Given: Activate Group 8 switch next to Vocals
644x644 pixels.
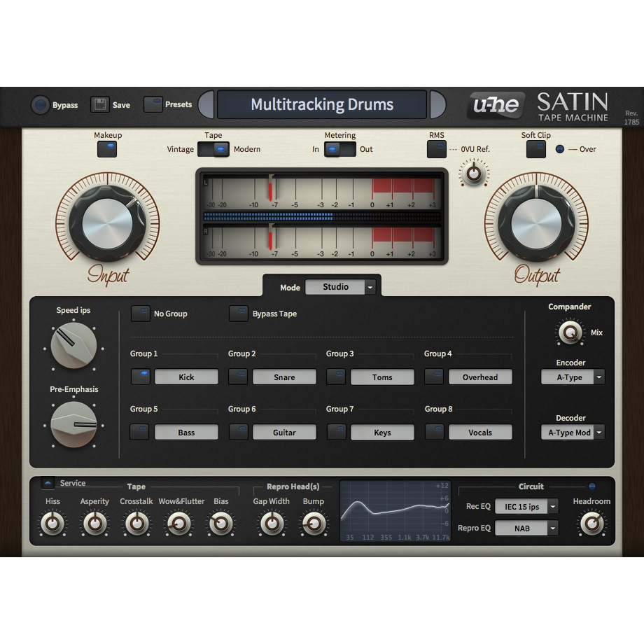Looking at the screenshot, I should (x=435, y=432).
